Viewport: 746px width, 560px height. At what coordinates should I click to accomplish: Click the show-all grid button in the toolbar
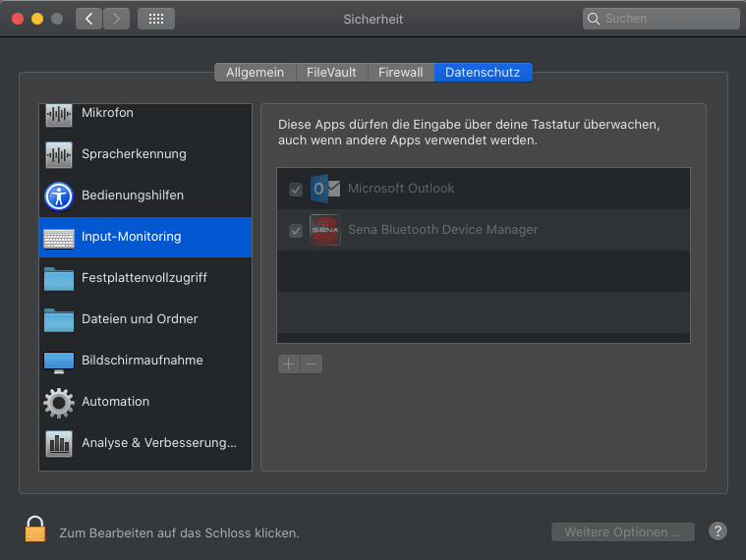(x=156, y=19)
